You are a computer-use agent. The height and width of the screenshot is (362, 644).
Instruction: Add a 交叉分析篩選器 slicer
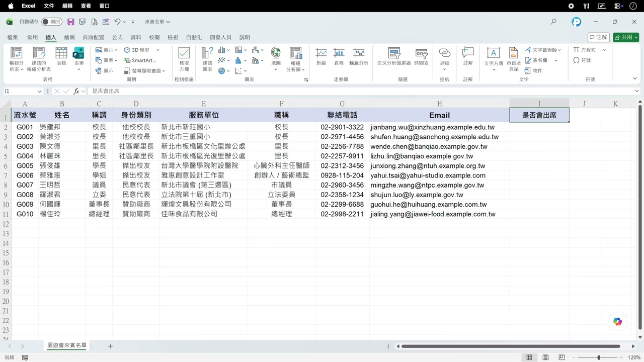click(x=394, y=56)
